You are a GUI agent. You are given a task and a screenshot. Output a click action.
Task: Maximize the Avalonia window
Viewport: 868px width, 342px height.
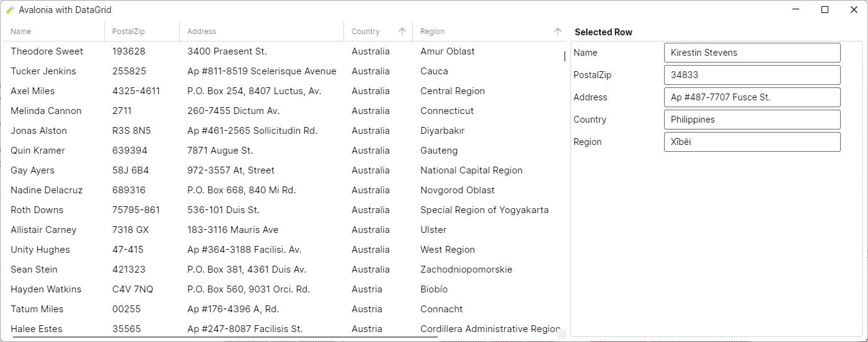[x=825, y=10]
